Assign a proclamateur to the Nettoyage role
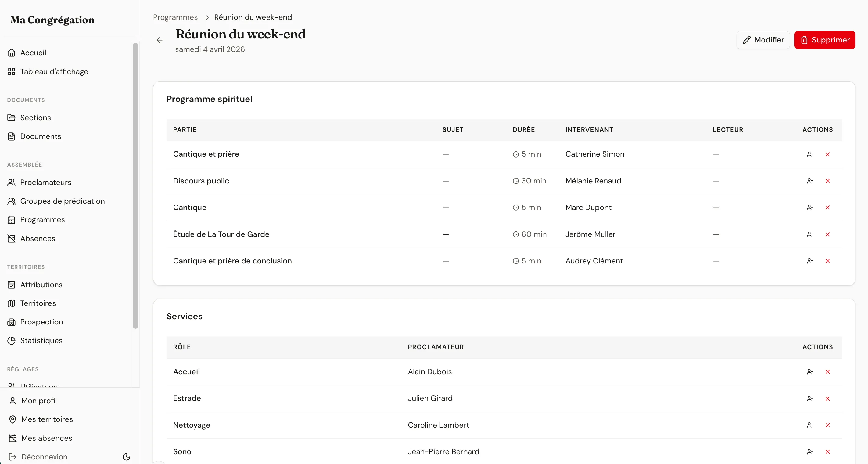This screenshot has width=868, height=464. click(810, 425)
